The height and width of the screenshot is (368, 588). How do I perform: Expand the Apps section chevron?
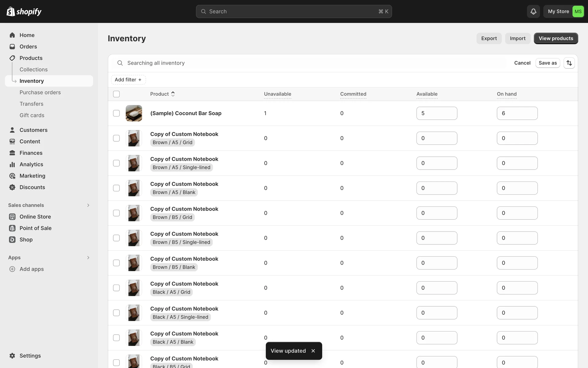[x=88, y=258]
